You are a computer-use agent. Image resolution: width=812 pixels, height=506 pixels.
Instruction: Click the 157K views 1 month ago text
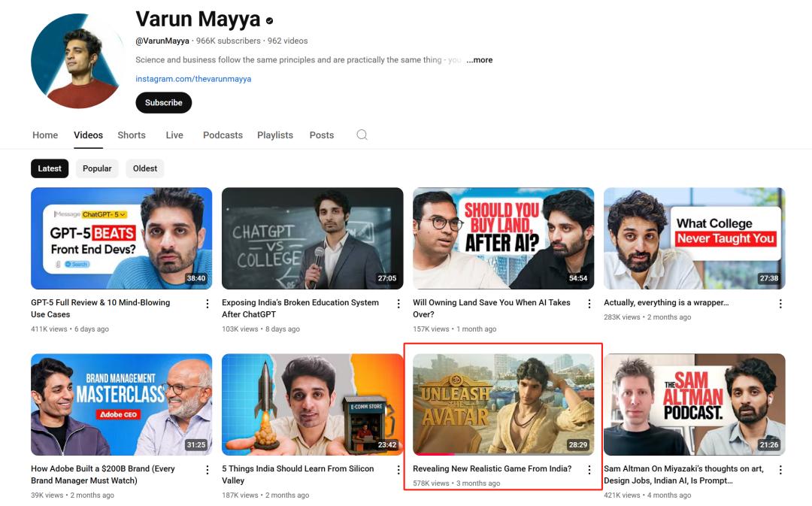[455, 329]
